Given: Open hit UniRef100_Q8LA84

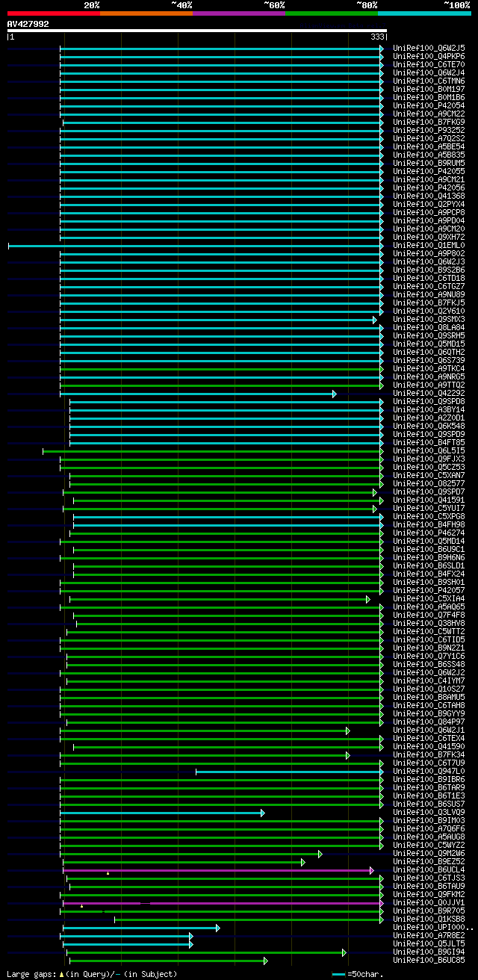Looking at the screenshot, I should coord(429,327).
